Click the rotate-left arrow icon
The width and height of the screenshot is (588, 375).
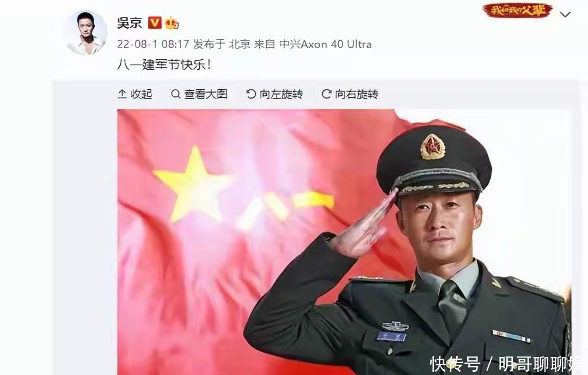[x=251, y=94]
